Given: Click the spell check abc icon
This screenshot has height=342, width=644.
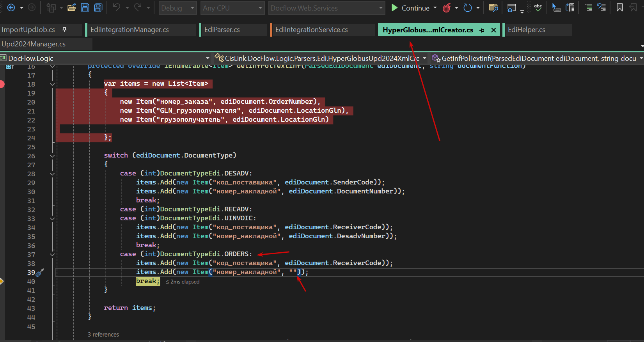Looking at the screenshot, I should point(538,7).
